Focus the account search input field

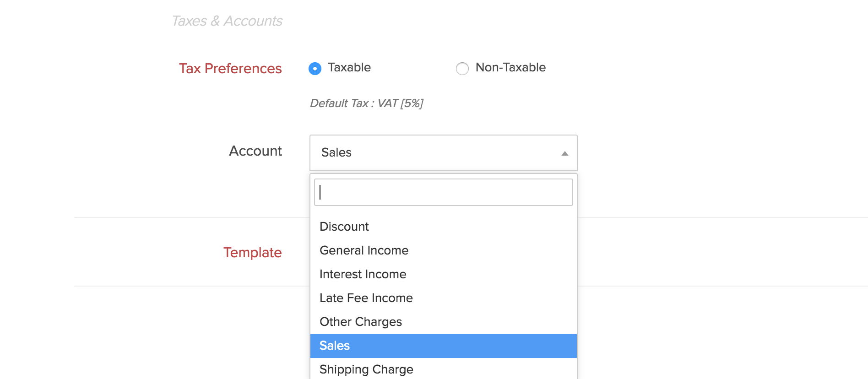click(443, 192)
